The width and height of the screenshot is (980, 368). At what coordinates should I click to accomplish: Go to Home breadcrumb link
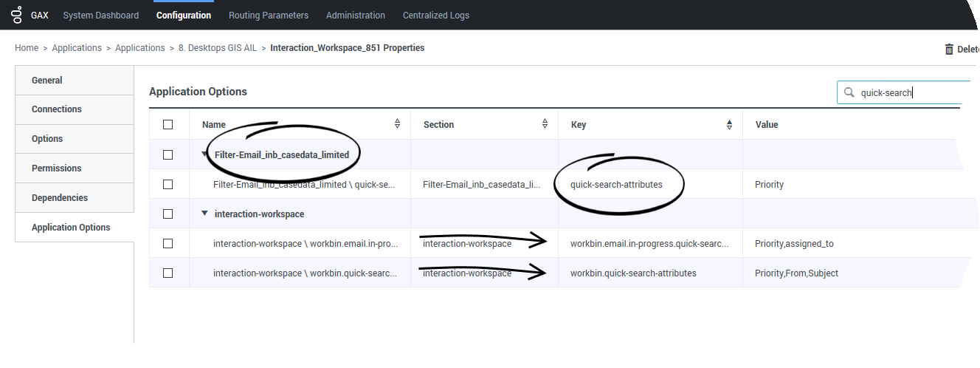27,48
